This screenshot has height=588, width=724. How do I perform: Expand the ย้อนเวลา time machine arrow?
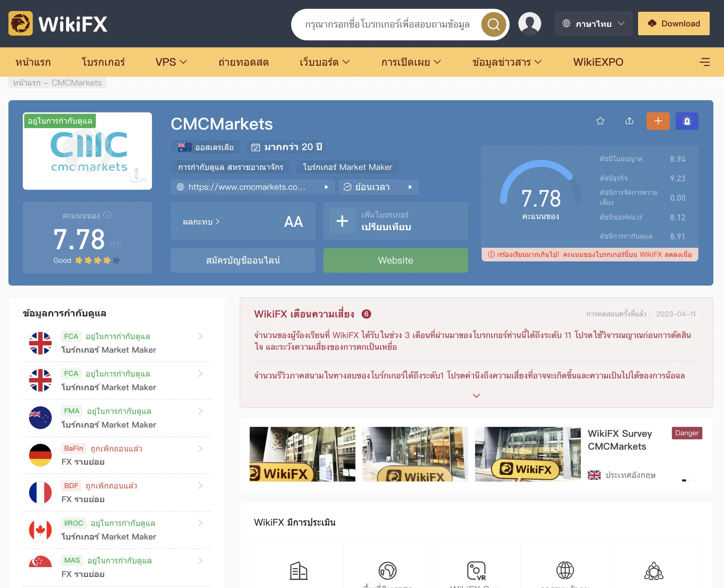click(410, 187)
